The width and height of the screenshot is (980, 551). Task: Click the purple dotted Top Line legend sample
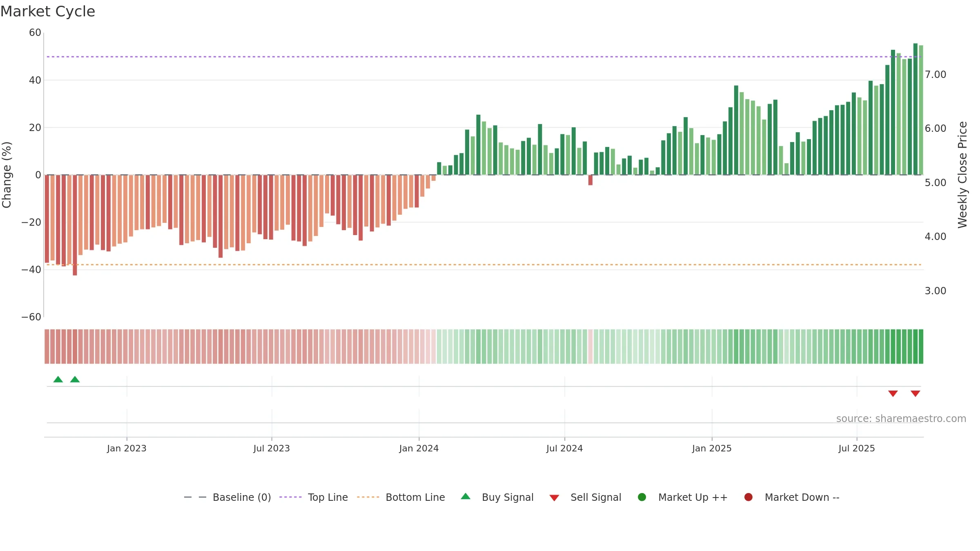pyautogui.click(x=290, y=497)
